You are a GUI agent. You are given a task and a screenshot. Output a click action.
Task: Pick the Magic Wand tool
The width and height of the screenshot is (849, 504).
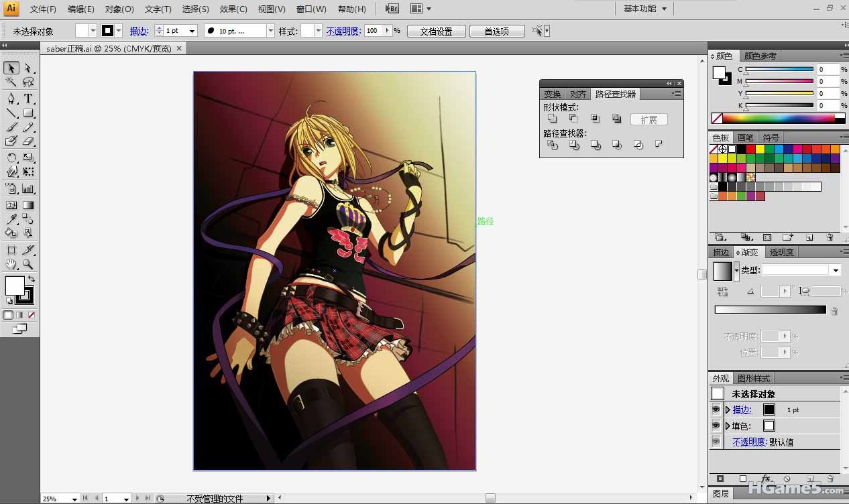pos(11,82)
